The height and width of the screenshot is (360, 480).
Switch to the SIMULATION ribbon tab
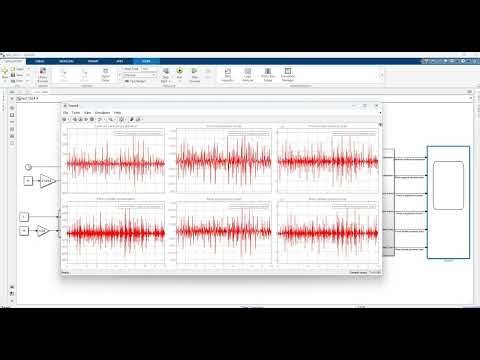tap(13, 61)
